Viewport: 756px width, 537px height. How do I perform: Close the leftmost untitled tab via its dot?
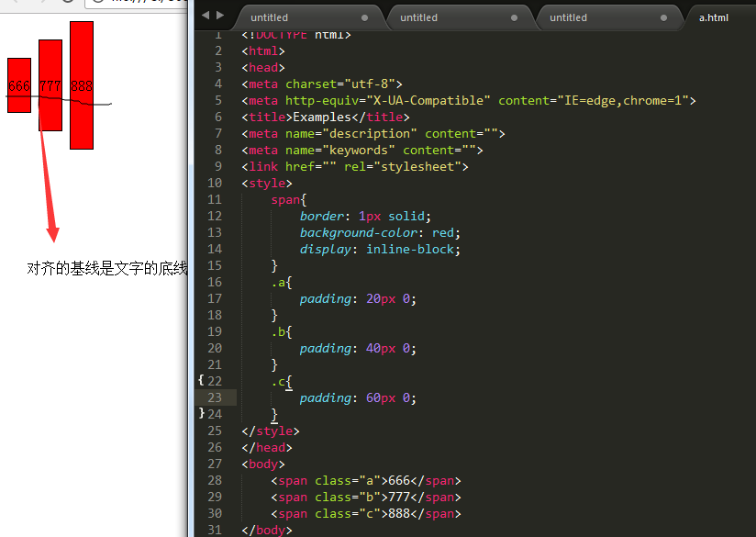[364, 17]
